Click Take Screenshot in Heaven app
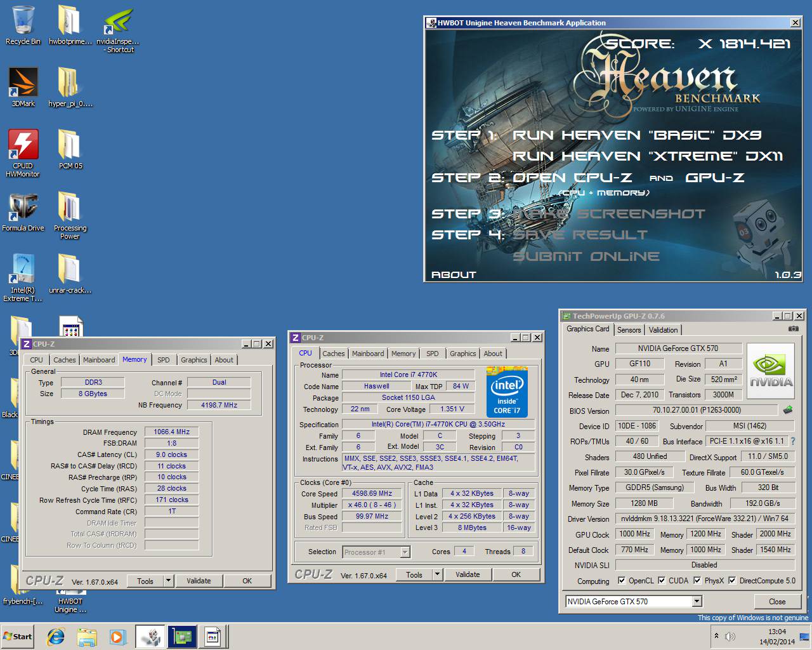The width and height of the screenshot is (812, 650). point(609,214)
